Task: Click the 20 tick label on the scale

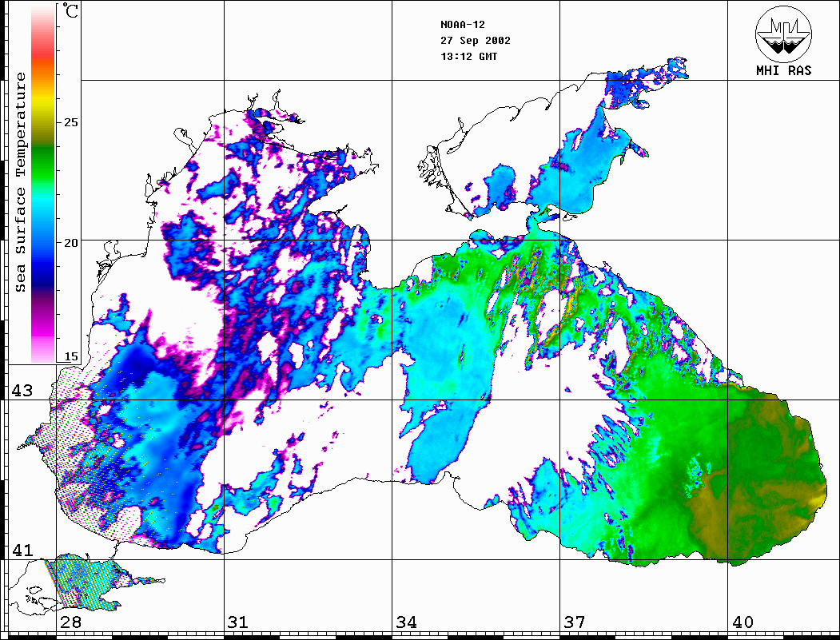Action: coord(71,242)
